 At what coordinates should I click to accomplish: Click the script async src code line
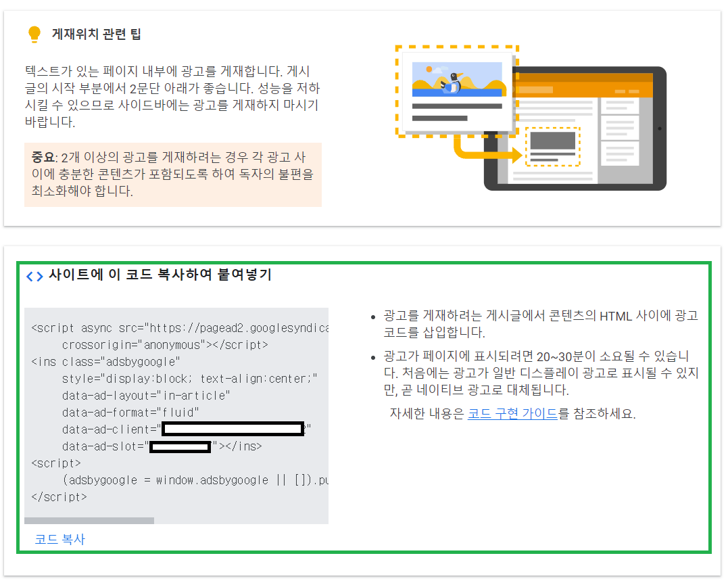[x=180, y=328]
